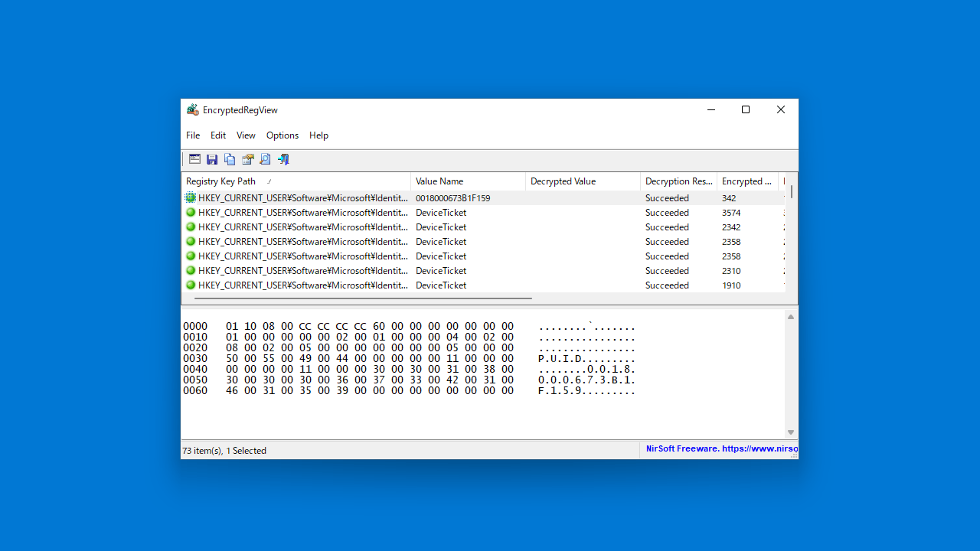Click the ASCII text P.U.I.D......... in hex pane
This screenshot has height=551, width=980.
coord(587,358)
